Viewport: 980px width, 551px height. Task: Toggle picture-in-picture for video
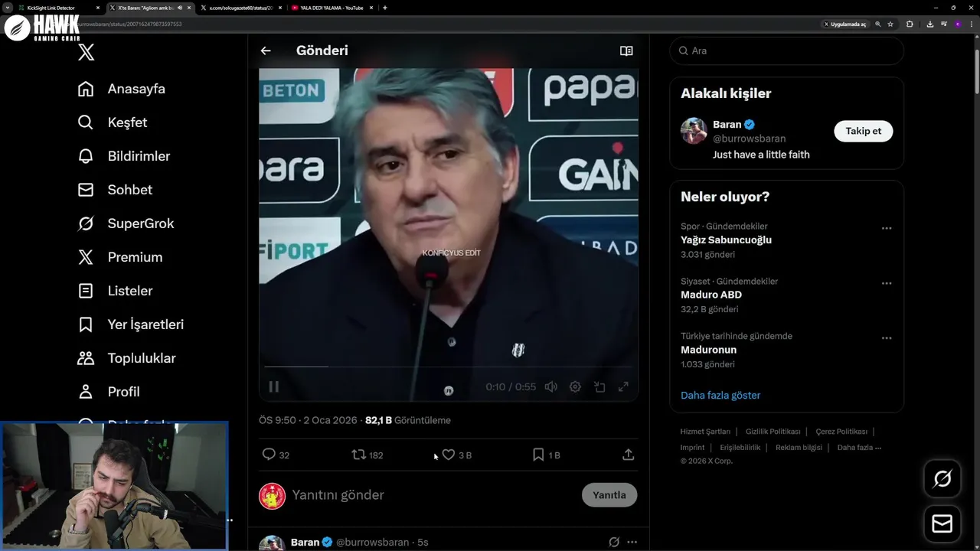pos(599,386)
